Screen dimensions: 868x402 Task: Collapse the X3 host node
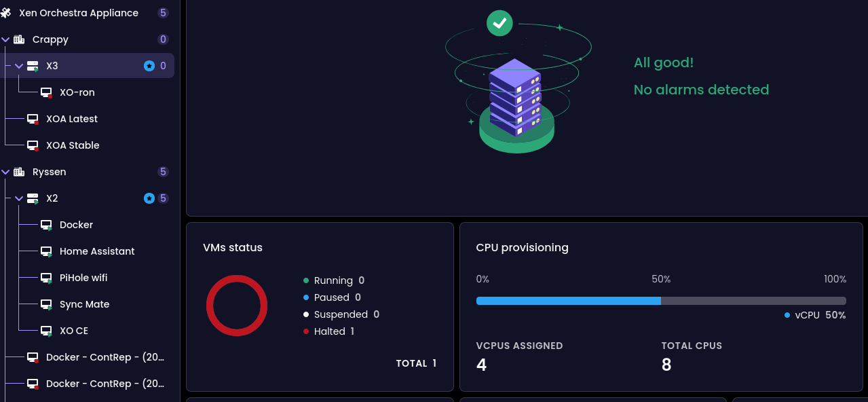(19, 66)
